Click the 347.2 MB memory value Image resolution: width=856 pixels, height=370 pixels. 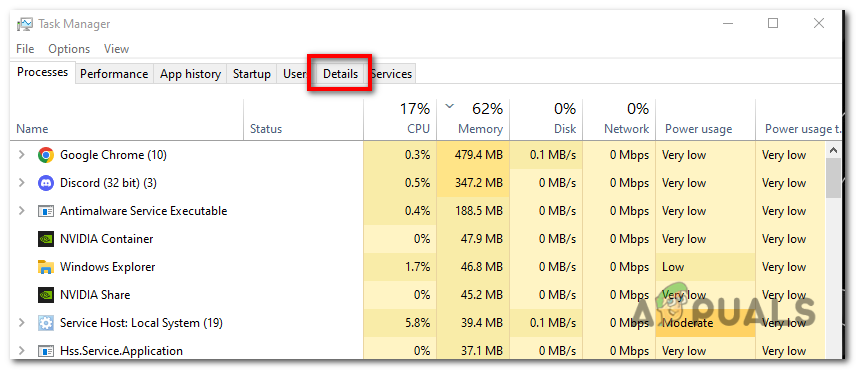[x=478, y=183]
